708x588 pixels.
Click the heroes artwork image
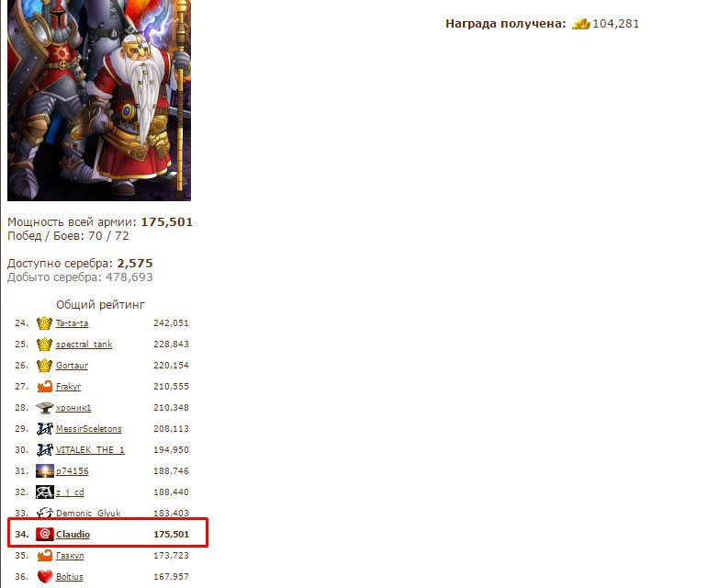pos(99,100)
